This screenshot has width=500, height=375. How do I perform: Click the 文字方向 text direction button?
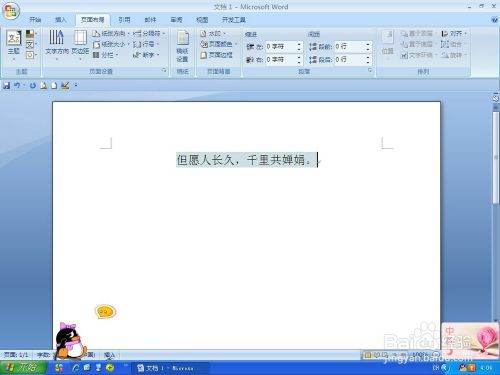[x=57, y=45]
